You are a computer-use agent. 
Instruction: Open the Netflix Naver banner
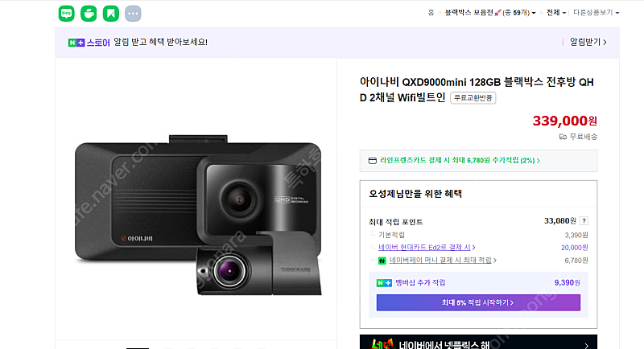pos(478,342)
